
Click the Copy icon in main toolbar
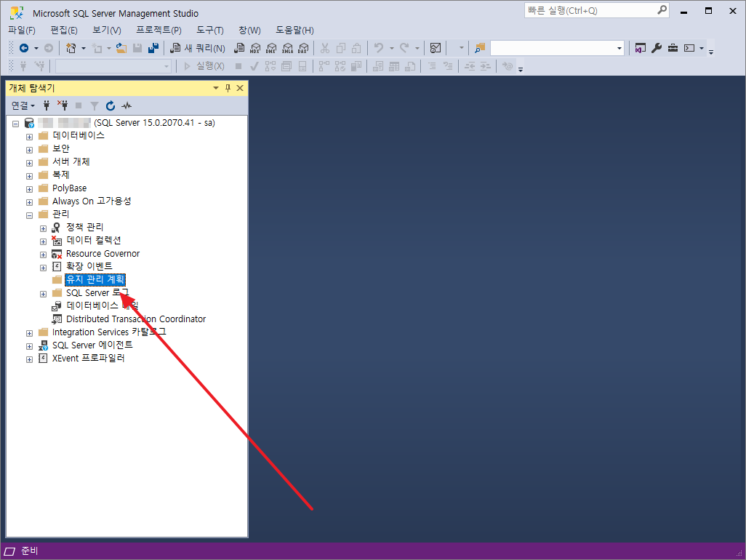click(341, 48)
